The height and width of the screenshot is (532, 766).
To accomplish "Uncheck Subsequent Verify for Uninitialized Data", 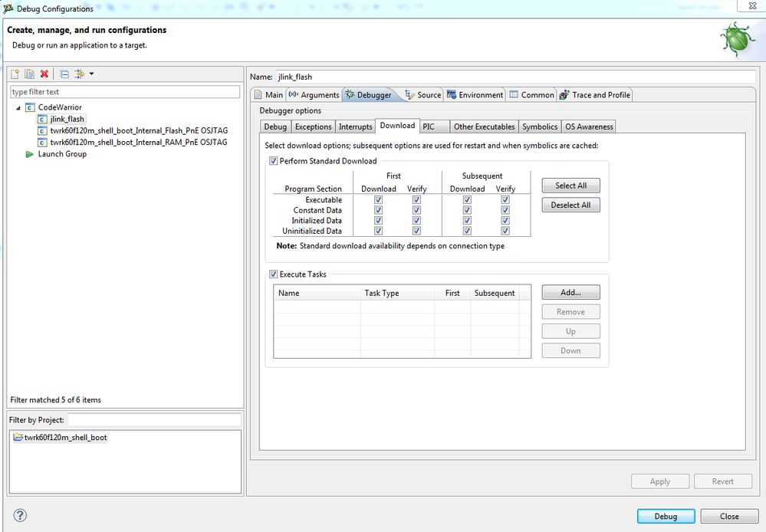I will tap(505, 231).
